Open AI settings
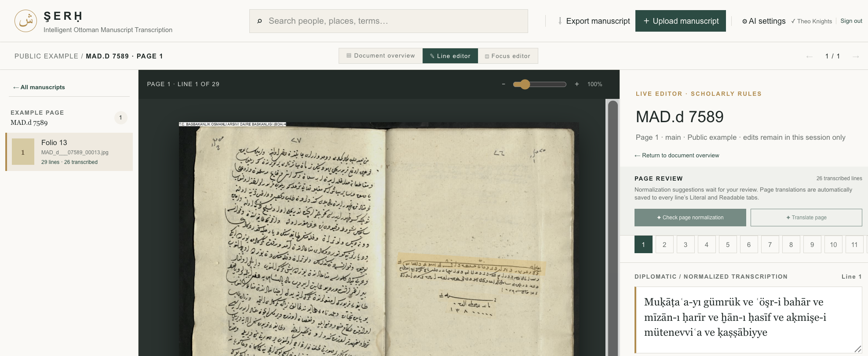Image resolution: width=868 pixels, height=356 pixels. tap(763, 21)
